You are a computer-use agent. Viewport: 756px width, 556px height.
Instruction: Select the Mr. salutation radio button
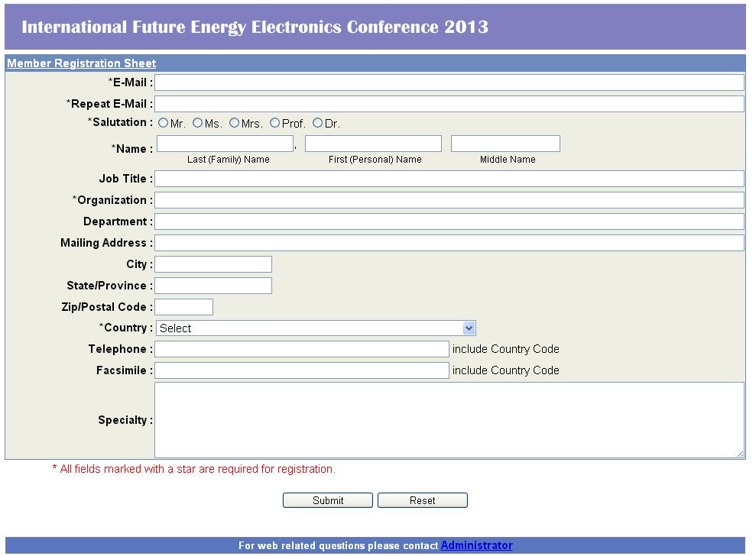tap(163, 123)
